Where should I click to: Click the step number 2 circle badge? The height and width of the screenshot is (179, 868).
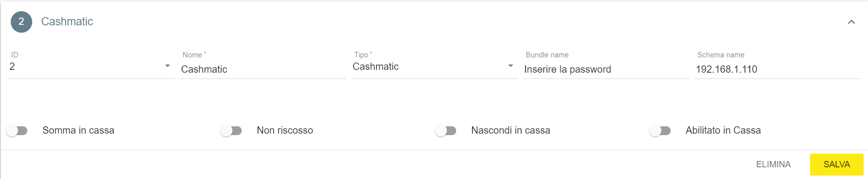coord(21,22)
